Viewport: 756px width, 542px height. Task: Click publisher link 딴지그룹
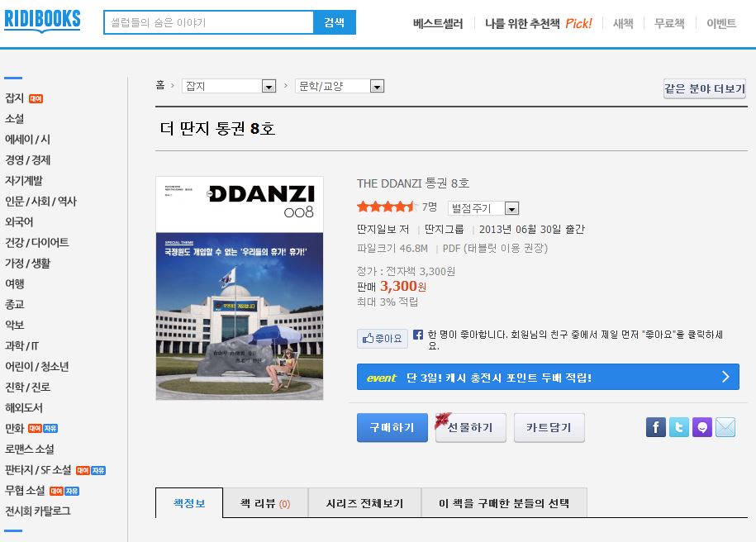pos(444,229)
